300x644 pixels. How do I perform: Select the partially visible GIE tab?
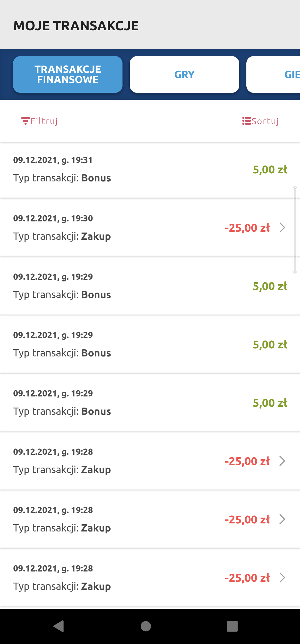pyautogui.click(x=278, y=74)
